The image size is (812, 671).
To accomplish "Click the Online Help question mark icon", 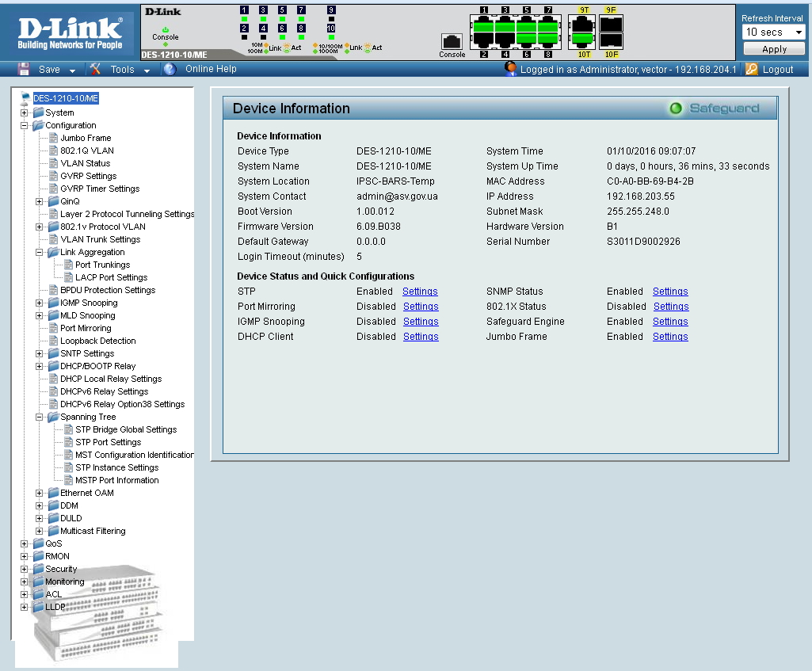I will pyautogui.click(x=170, y=70).
